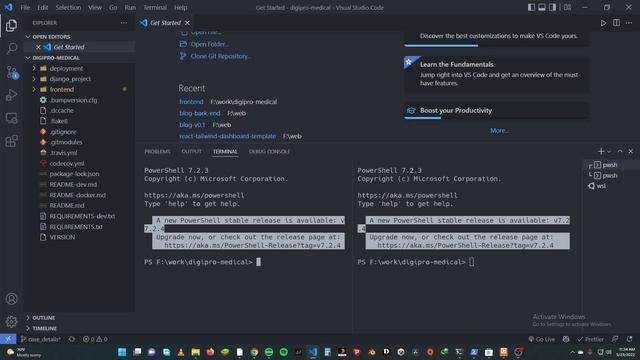Screen dimensions: 640x360
Task: Click the Prettier status bar item
Action: pos(590,339)
